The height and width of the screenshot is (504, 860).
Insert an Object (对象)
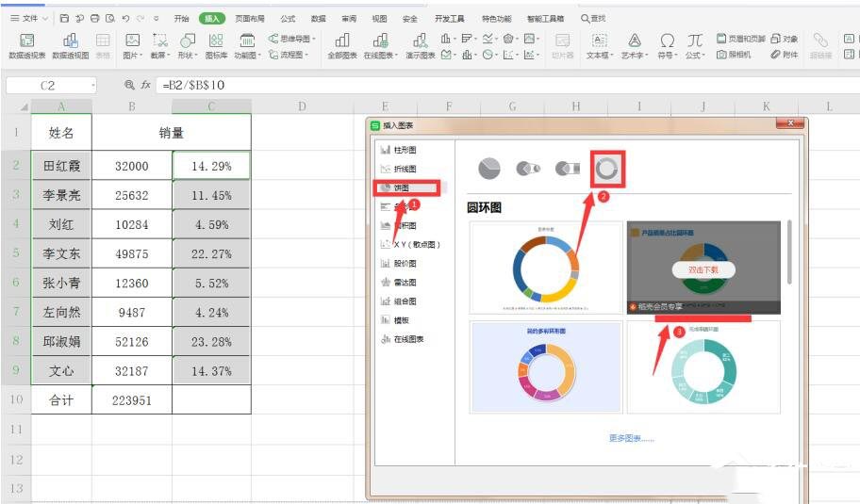click(785, 39)
